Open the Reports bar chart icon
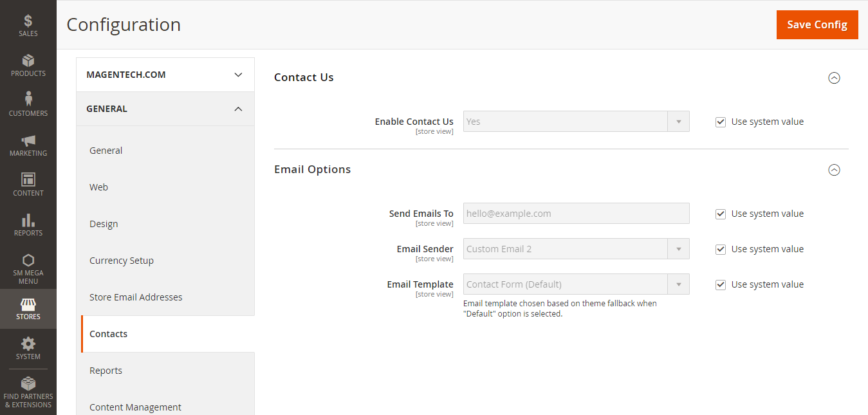 point(28,220)
